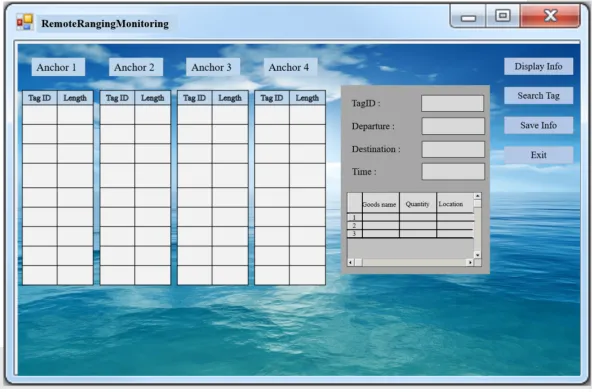Click Anchor 3 table Tag ID header
This screenshot has height=392, width=592.
click(194, 98)
